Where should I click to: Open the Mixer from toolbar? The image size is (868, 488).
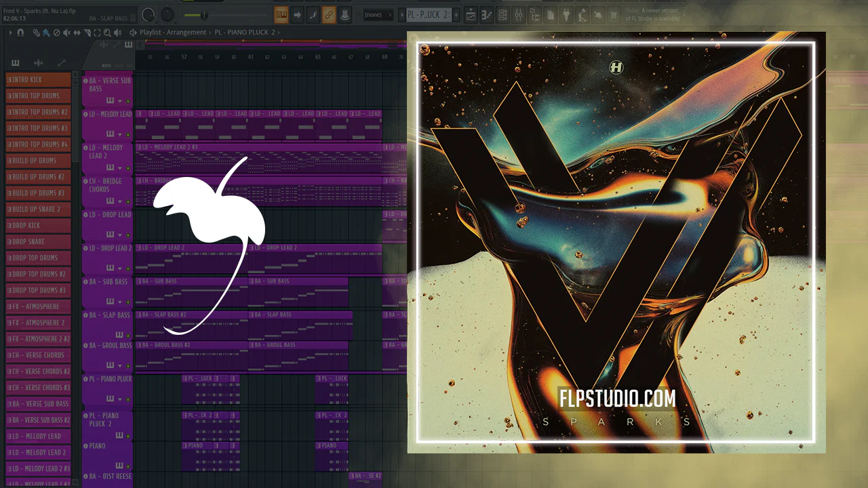click(519, 15)
